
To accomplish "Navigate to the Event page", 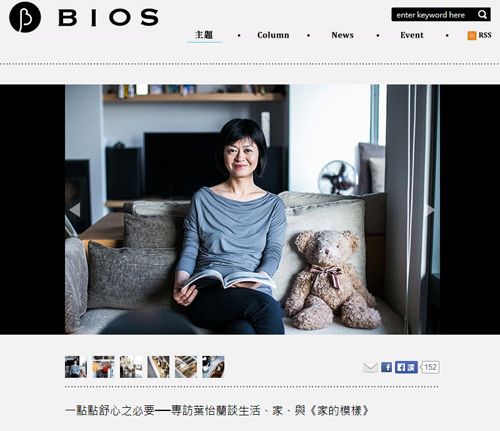I will click(412, 35).
